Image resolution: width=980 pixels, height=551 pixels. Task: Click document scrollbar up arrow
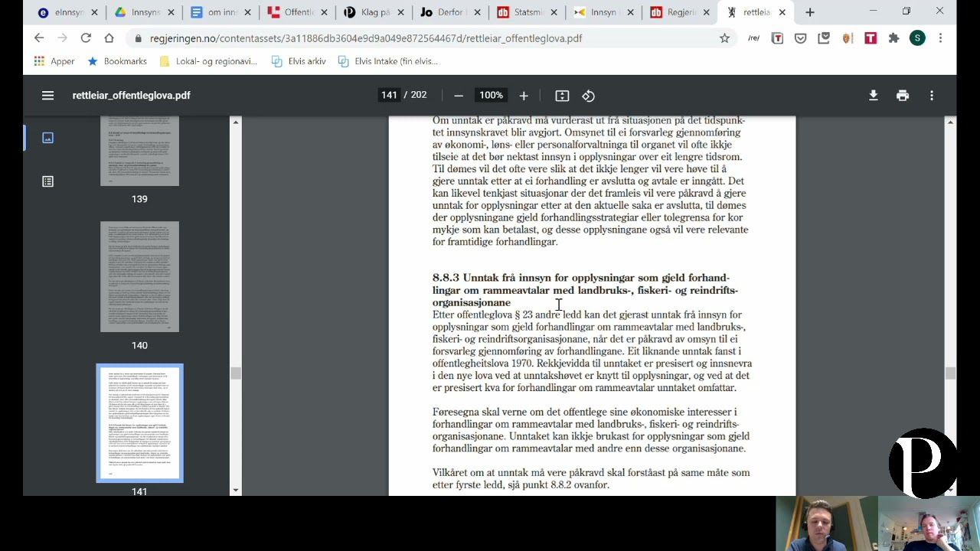pyautogui.click(x=950, y=122)
